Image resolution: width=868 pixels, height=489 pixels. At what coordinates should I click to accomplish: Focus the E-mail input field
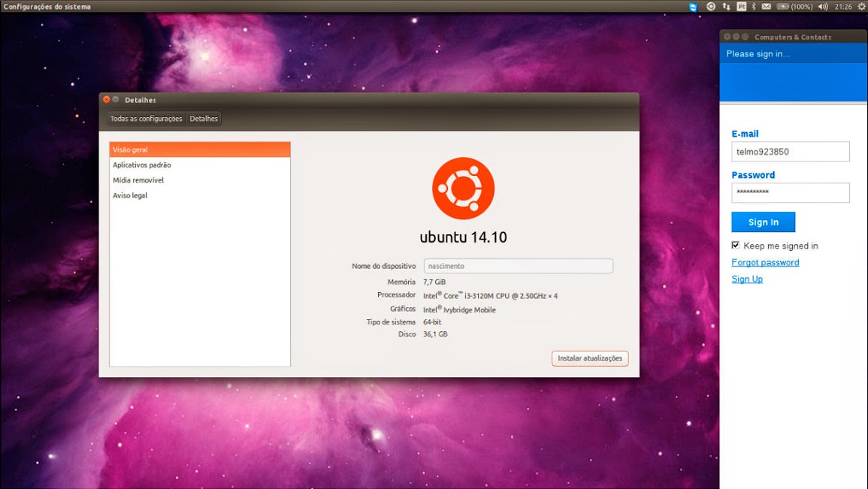click(x=791, y=152)
